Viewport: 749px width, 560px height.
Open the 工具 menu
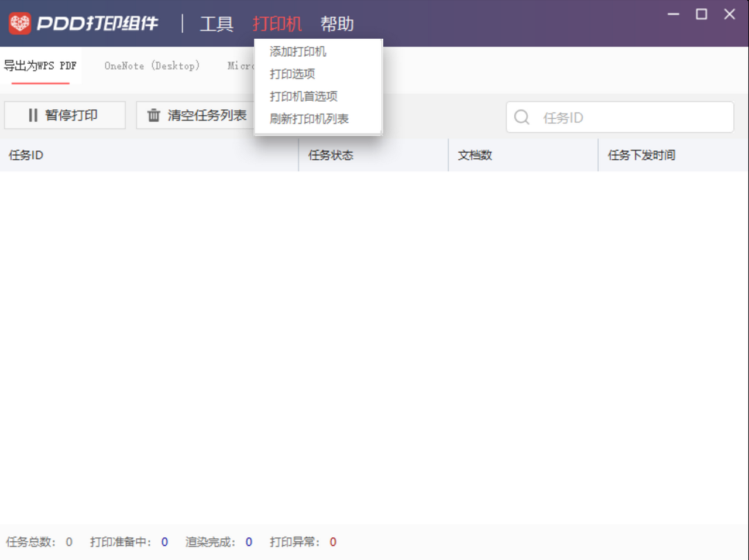click(217, 23)
